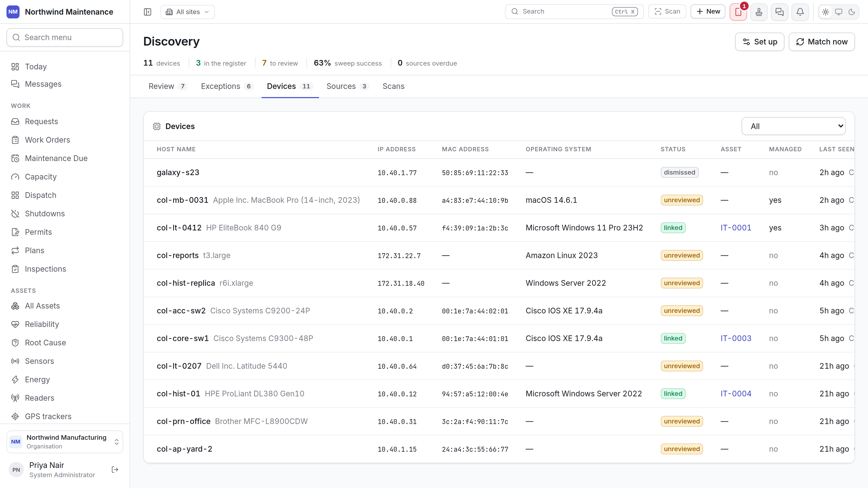Image resolution: width=868 pixels, height=488 pixels.
Task: Switch to dark theme moon icon
Action: point(852,12)
